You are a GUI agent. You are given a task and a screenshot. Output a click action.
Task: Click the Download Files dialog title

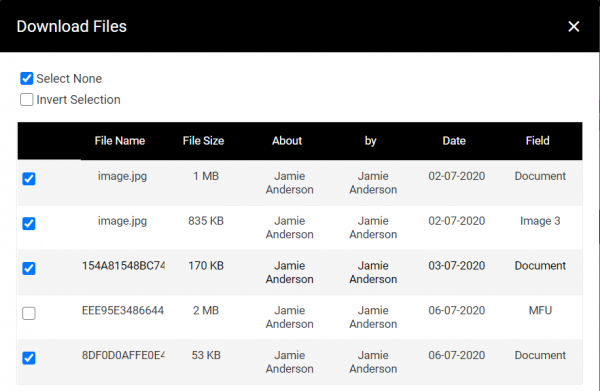click(72, 26)
